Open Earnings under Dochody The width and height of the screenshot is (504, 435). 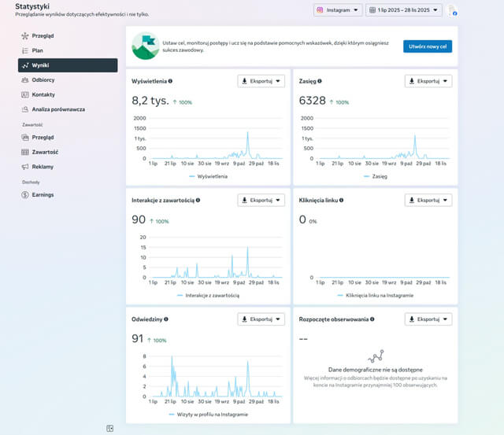pos(43,195)
